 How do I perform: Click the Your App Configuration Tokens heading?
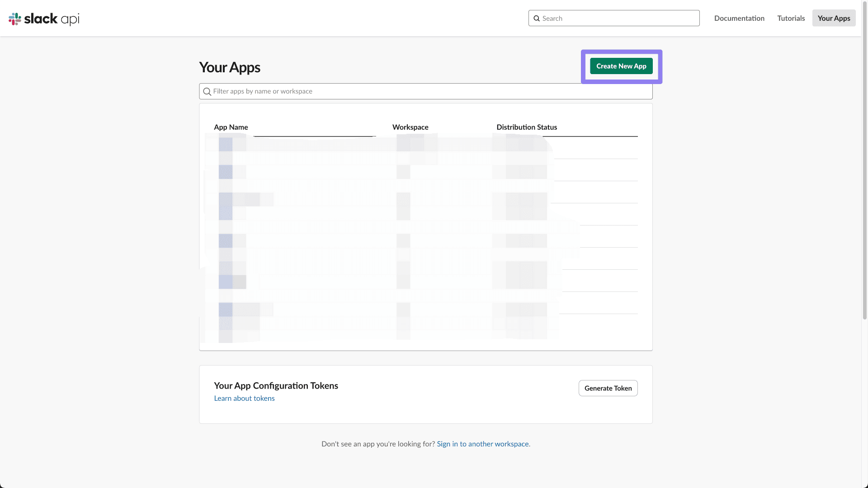point(276,385)
